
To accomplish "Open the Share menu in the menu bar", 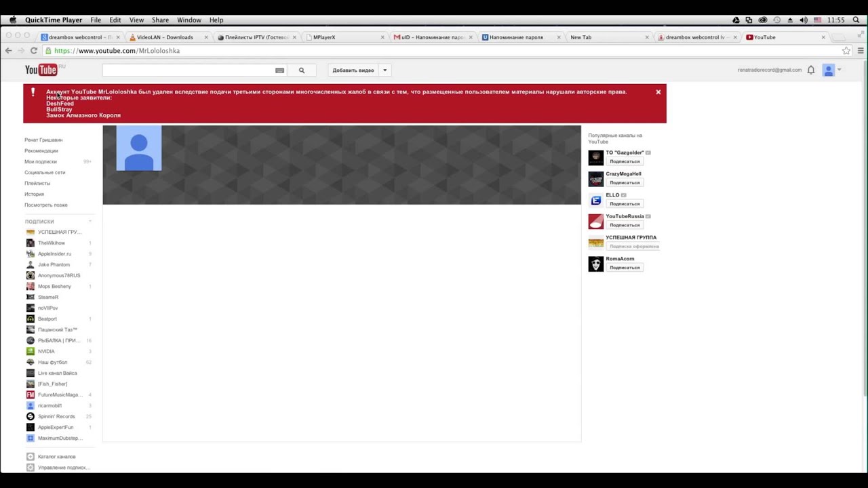I will [x=160, y=20].
